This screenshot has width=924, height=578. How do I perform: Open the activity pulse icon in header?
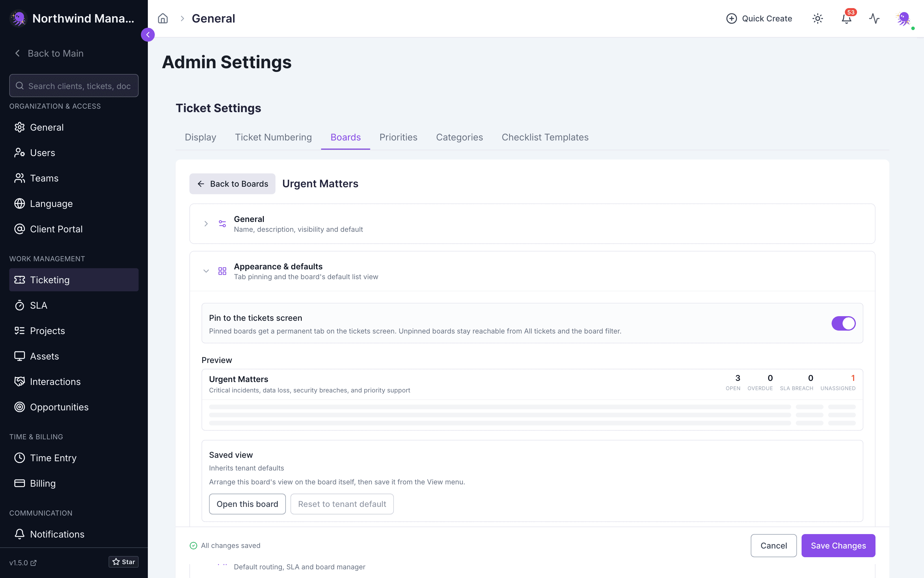[874, 18]
